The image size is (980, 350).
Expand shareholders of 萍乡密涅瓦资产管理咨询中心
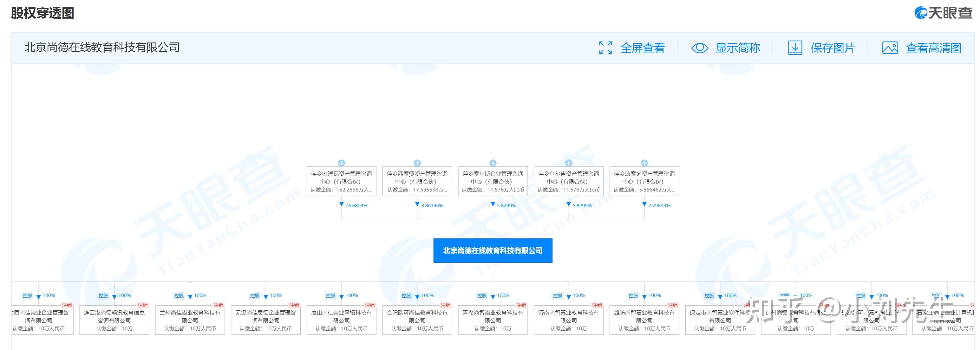342,163
